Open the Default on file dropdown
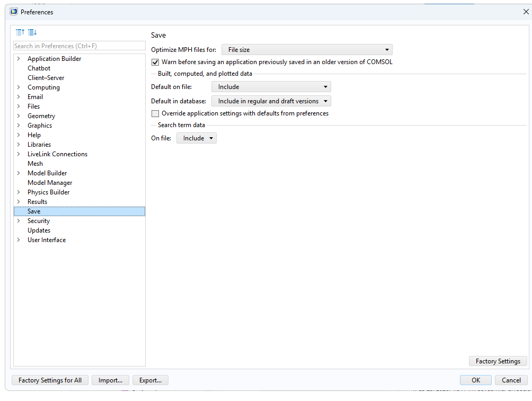This screenshot has height=401, width=532. click(271, 87)
